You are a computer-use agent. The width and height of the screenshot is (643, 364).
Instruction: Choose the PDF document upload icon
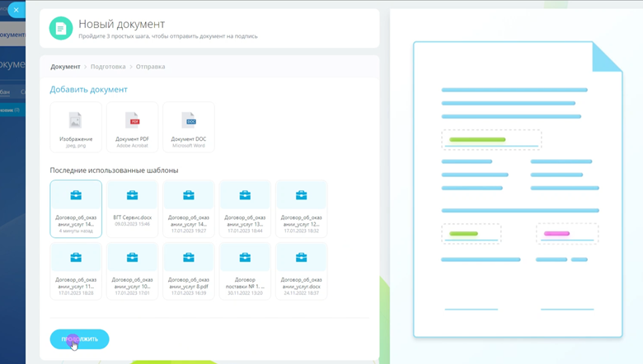click(132, 128)
